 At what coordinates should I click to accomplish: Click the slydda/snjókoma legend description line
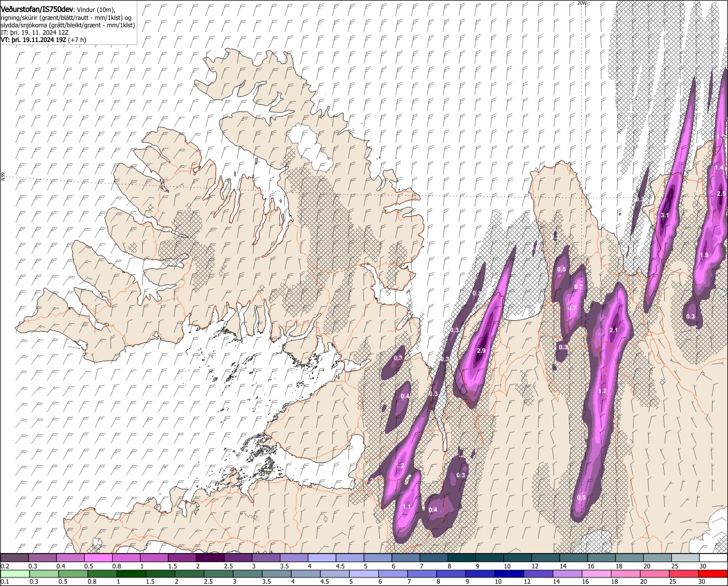(x=68, y=26)
